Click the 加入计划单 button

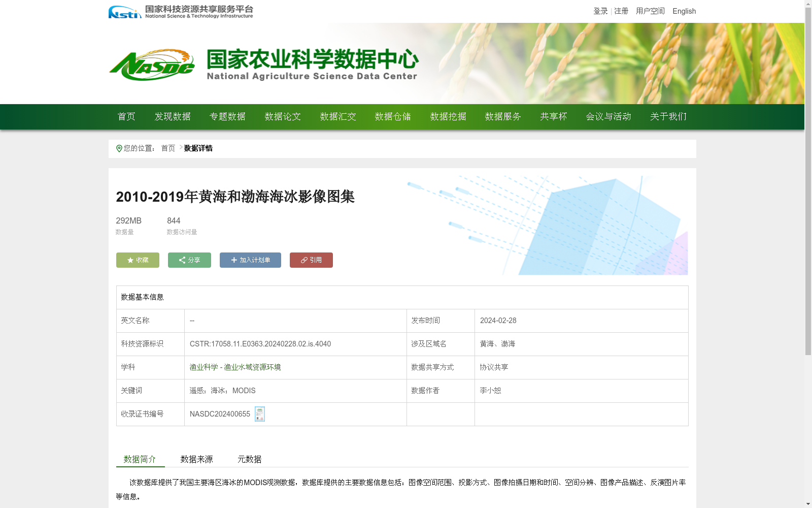click(250, 260)
